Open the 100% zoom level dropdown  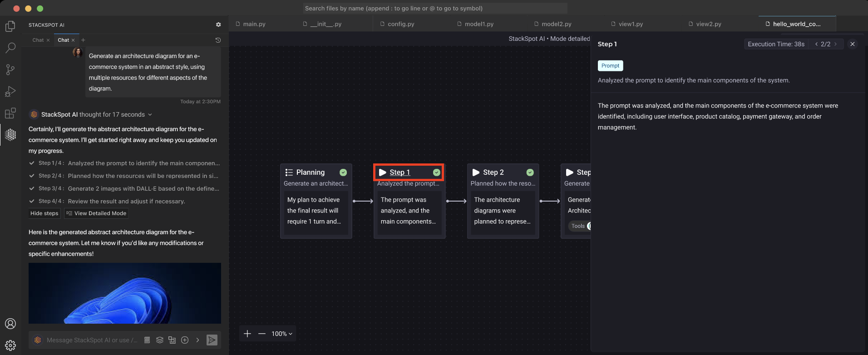click(281, 334)
